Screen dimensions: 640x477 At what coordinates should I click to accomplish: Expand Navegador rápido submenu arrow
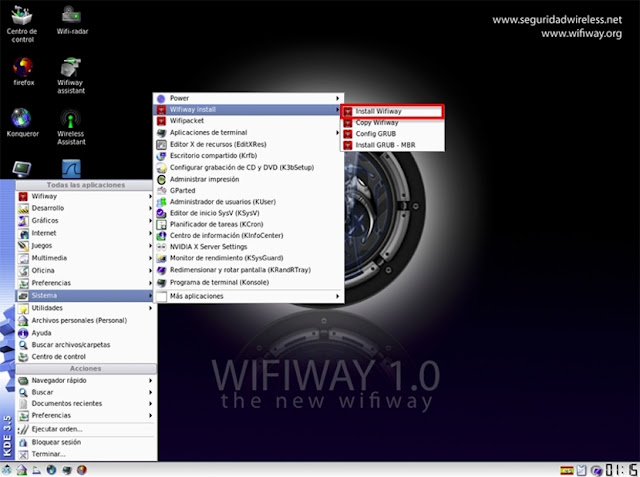click(x=150, y=380)
